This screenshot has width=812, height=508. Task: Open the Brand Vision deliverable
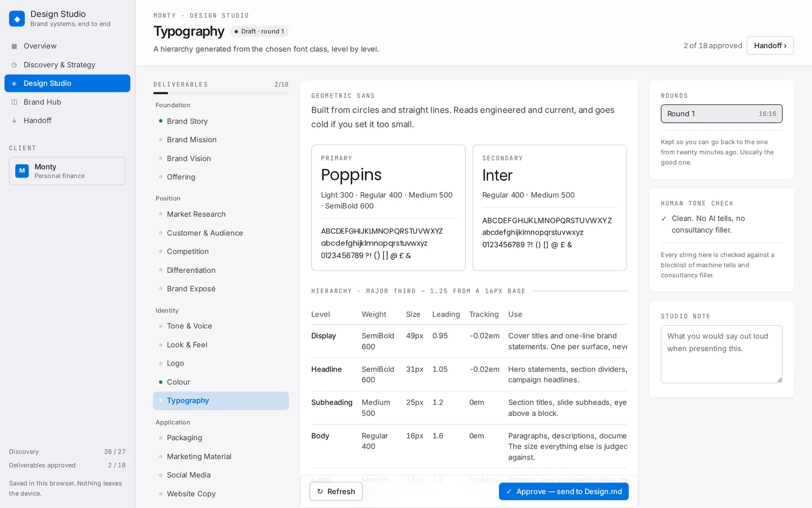coord(221,158)
